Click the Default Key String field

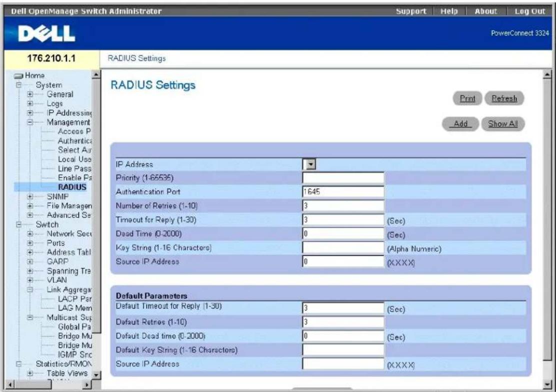click(343, 350)
